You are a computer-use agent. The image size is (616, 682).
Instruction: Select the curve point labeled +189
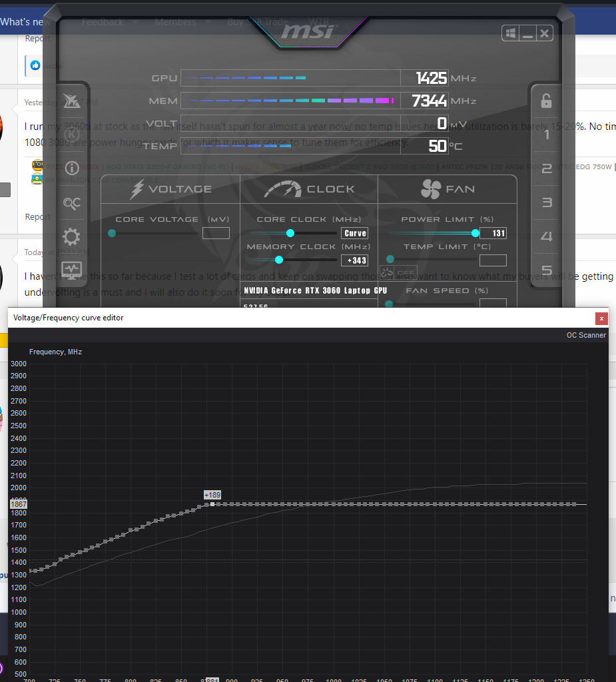tap(212, 504)
